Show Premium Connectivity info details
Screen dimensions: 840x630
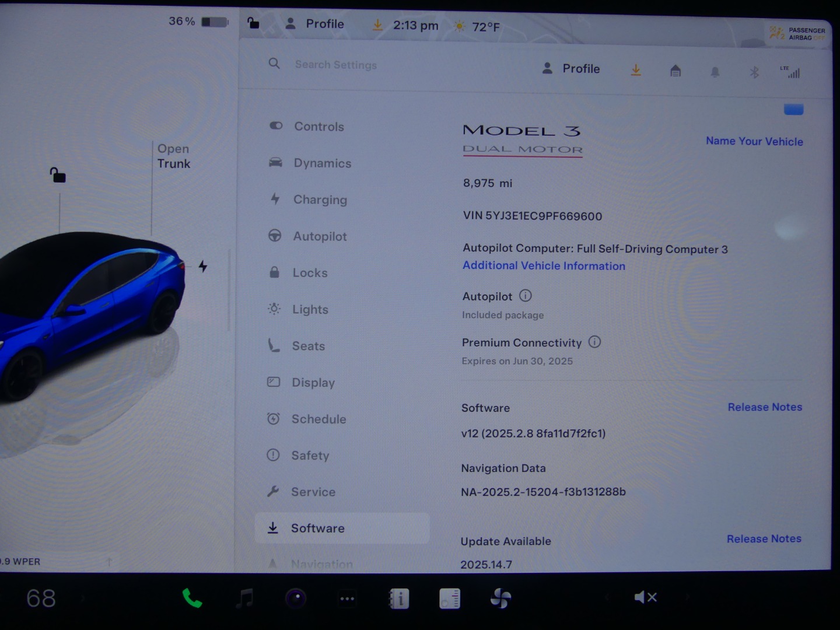tap(594, 342)
